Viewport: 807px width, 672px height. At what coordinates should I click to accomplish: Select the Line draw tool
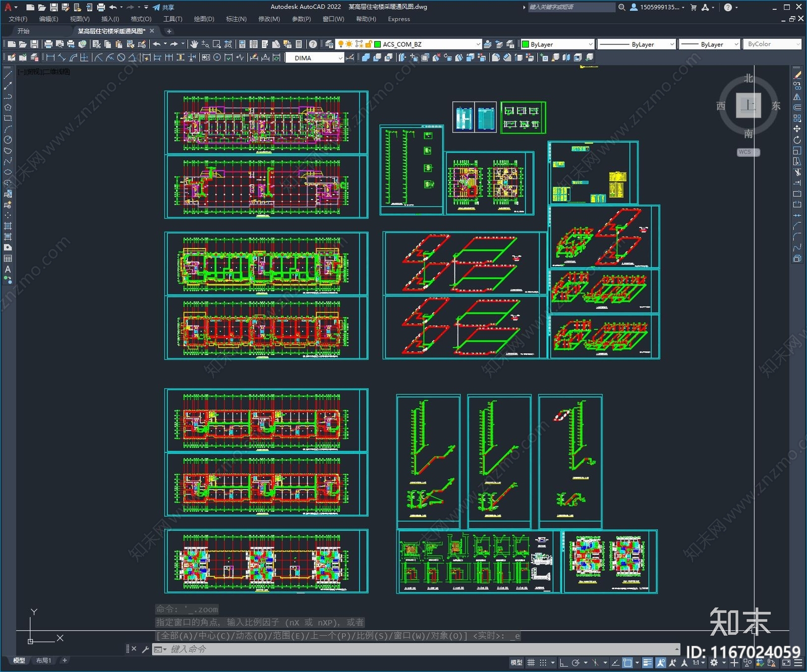[x=8, y=75]
